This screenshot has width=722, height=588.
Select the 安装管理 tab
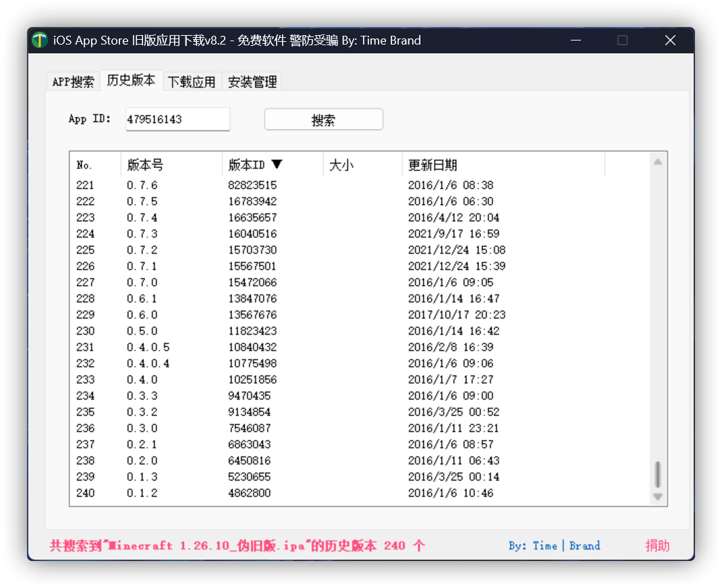251,81
